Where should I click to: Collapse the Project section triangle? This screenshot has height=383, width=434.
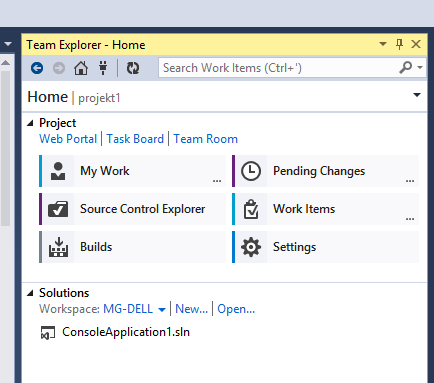(30, 123)
